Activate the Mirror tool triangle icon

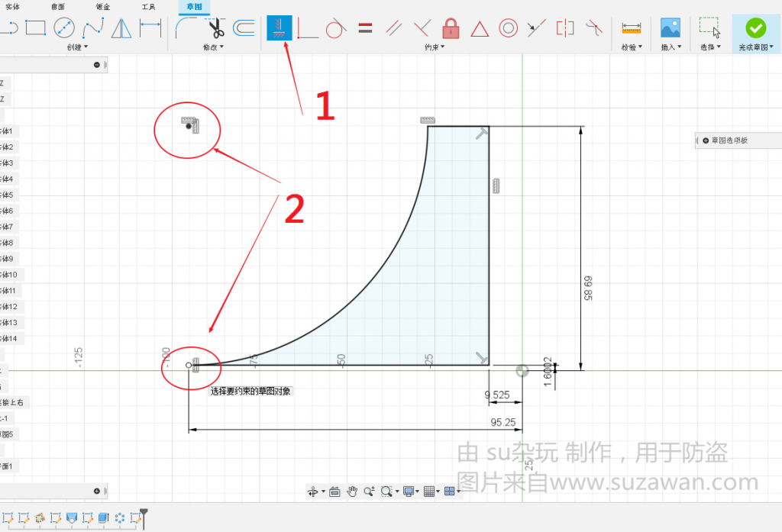point(121,28)
